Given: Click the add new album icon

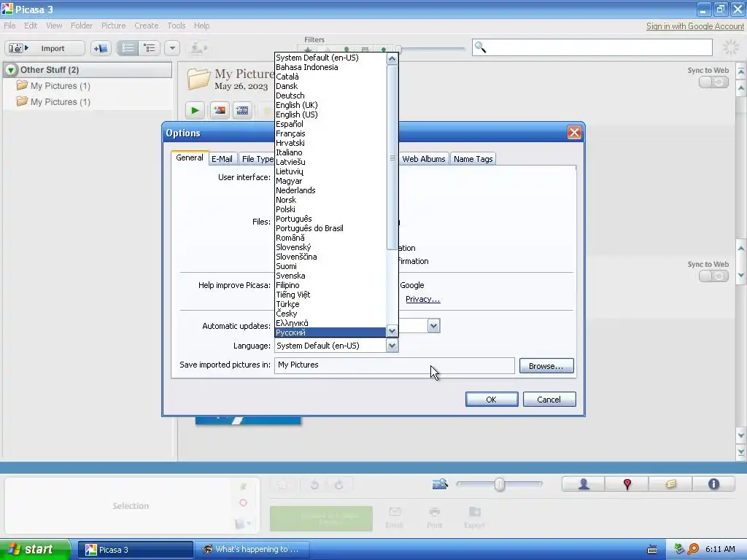Looking at the screenshot, I should coord(101,48).
